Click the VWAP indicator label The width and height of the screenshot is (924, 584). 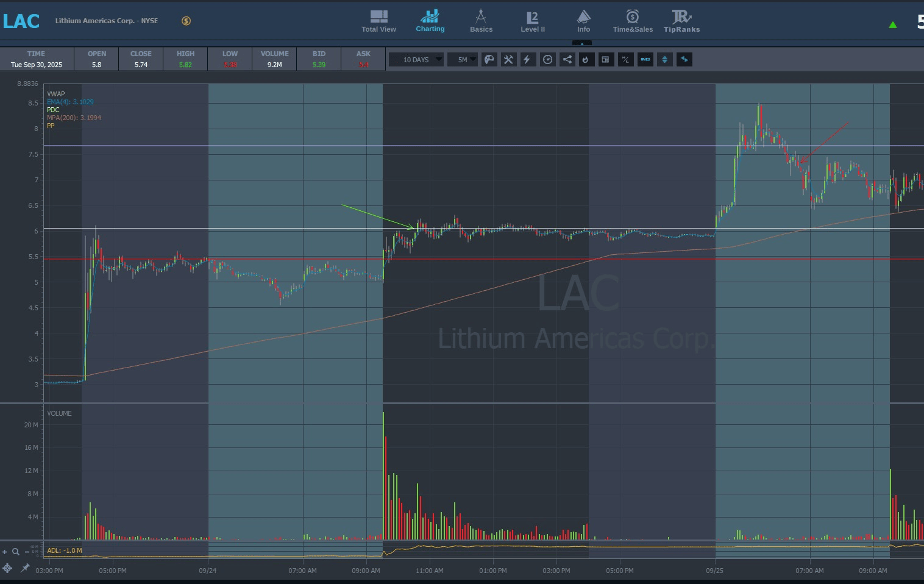[x=56, y=94]
